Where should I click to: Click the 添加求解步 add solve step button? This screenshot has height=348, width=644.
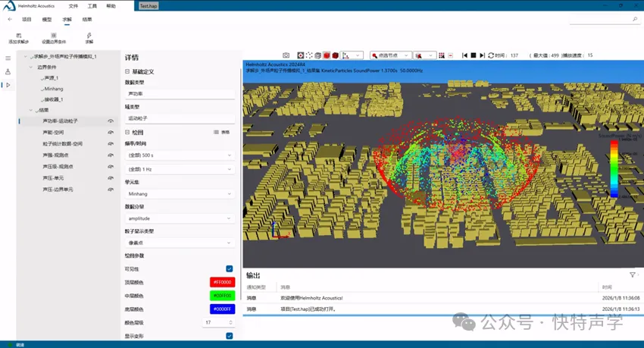tap(18, 38)
